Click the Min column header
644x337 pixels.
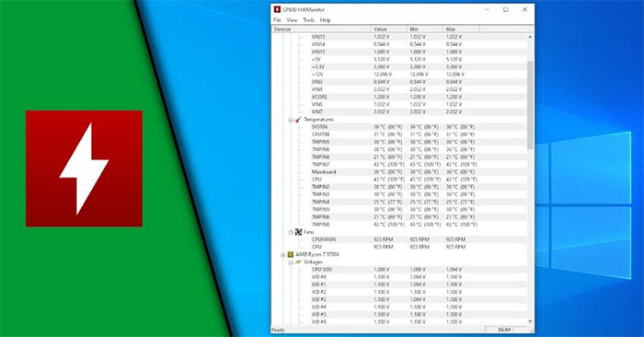pyautogui.click(x=425, y=29)
